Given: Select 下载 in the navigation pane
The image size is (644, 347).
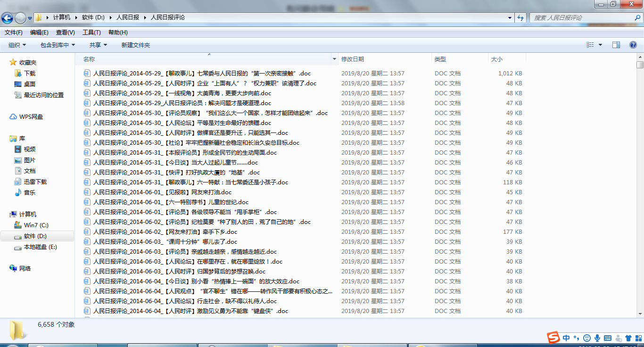Looking at the screenshot, I should tap(30, 73).
